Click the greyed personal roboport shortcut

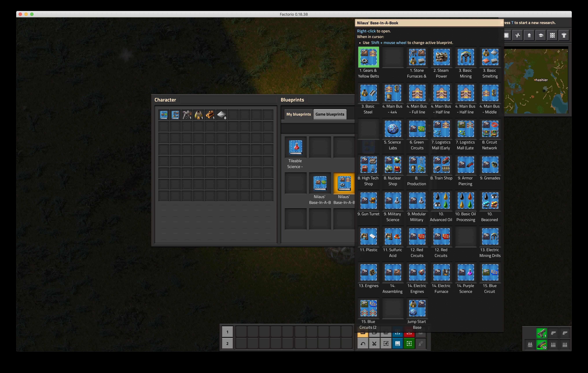click(x=421, y=344)
